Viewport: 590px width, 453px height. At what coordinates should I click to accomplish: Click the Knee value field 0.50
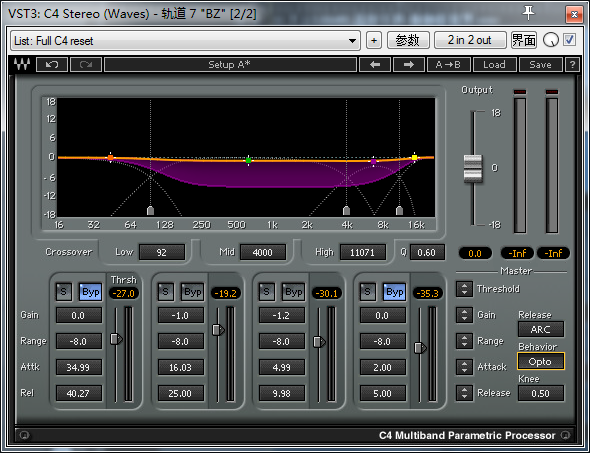tap(541, 393)
